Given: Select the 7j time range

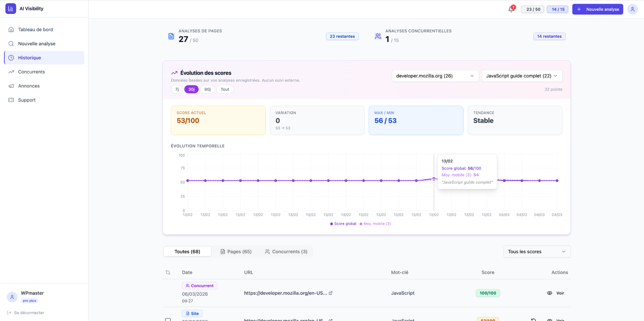Looking at the screenshot, I should 177,89.
